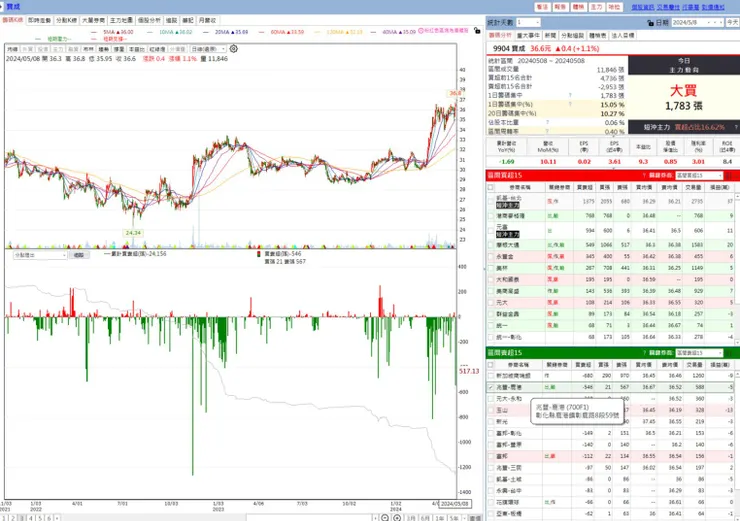Click the button beside the 分點進出 dropdown
This screenshot has height=521, width=740.
pos(79,255)
